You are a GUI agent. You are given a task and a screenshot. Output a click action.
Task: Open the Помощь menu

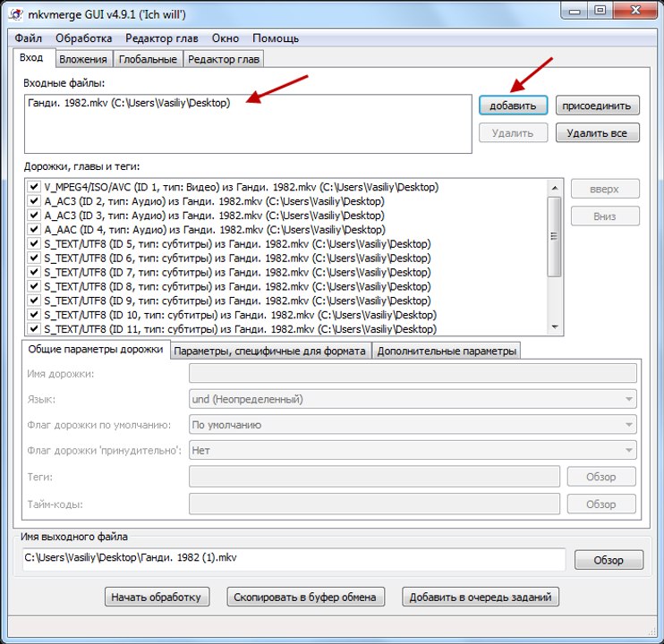(x=276, y=38)
